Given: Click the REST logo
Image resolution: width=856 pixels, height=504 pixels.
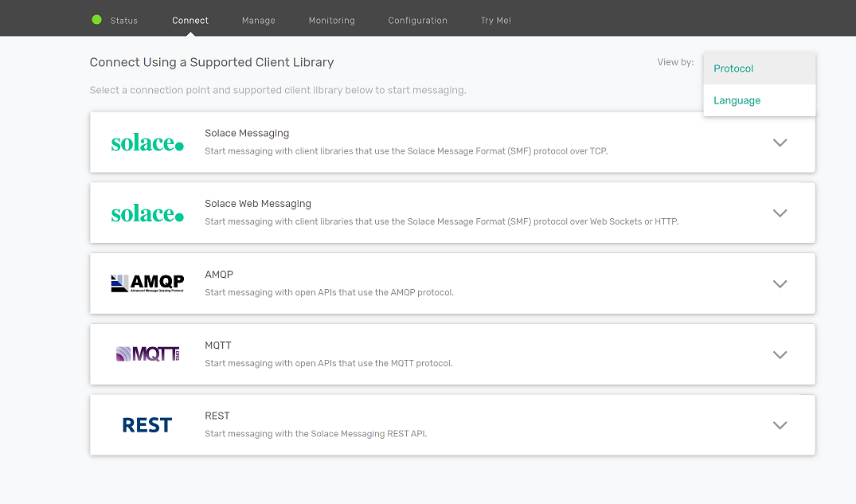Looking at the screenshot, I should 147,425.
